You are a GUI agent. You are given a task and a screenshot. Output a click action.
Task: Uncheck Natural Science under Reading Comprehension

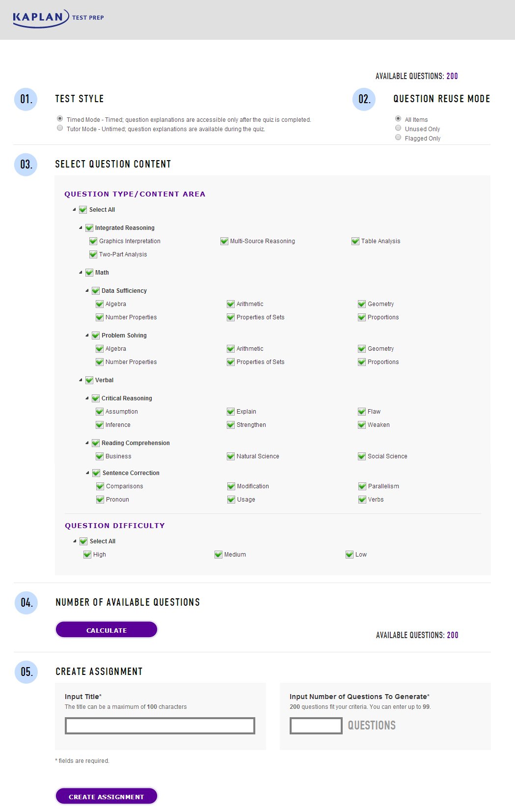pos(231,456)
